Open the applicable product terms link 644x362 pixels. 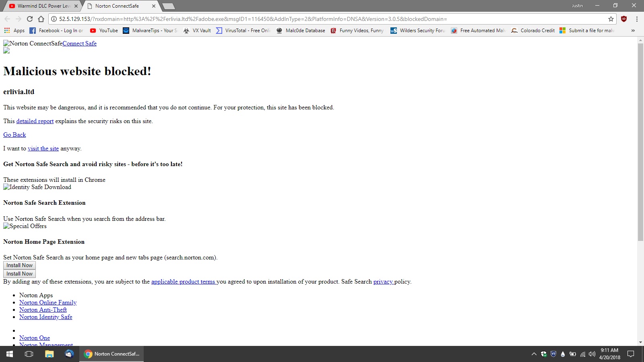coord(183,282)
